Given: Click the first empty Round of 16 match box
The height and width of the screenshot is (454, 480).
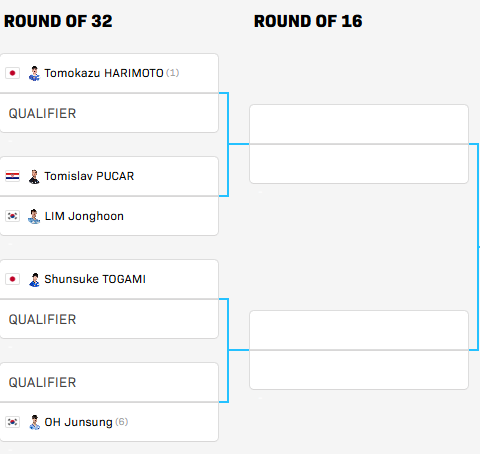Looking at the screenshot, I should pyautogui.click(x=359, y=144).
